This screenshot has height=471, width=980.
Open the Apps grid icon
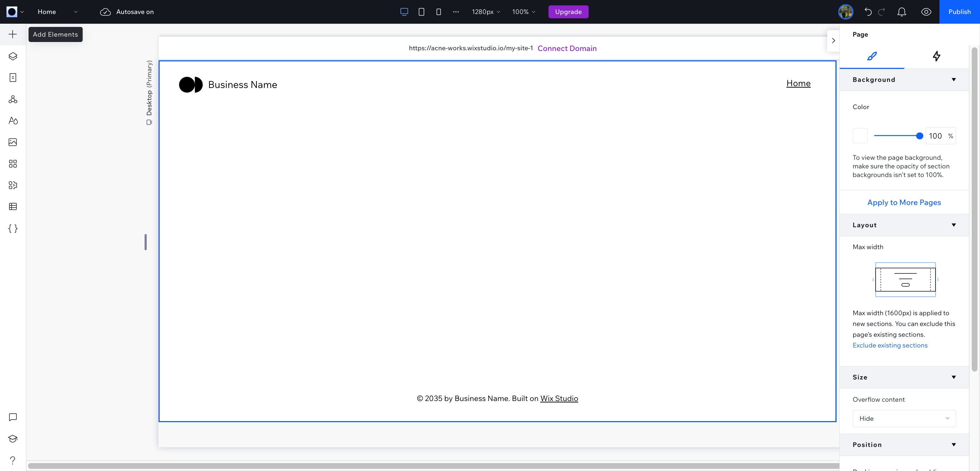pyautogui.click(x=13, y=164)
